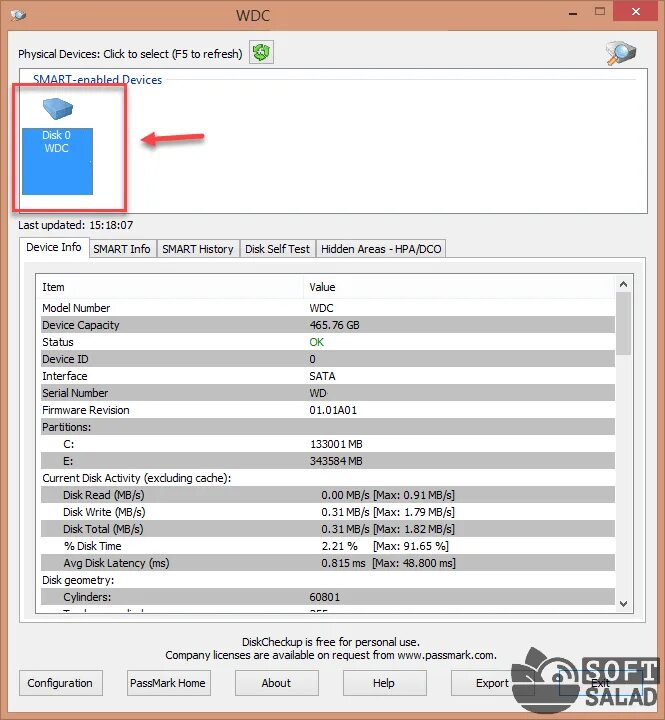Minimize the WDC window
Image resolution: width=665 pixels, height=720 pixels.
573,12
